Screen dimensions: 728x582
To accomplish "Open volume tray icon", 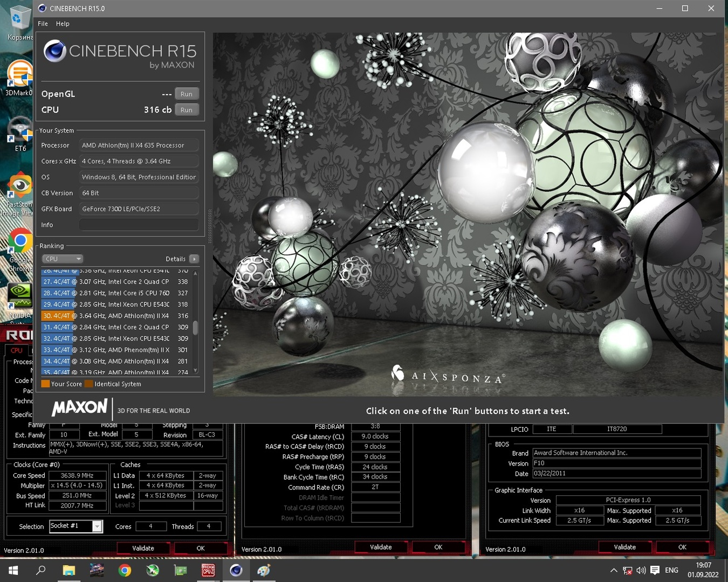I will [x=641, y=570].
